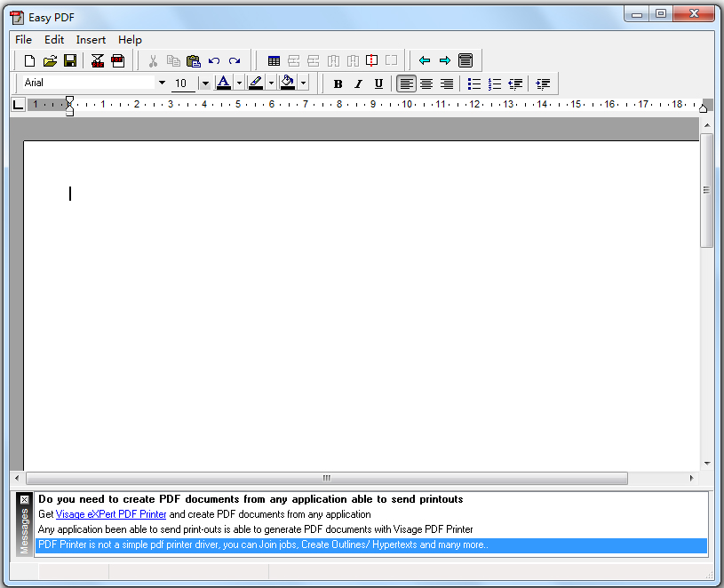
Task: Click the paint bucket fill color swatch
Action: pyautogui.click(x=287, y=83)
